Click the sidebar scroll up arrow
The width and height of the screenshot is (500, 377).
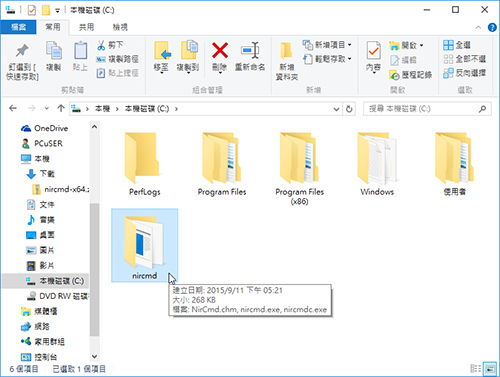click(x=94, y=127)
